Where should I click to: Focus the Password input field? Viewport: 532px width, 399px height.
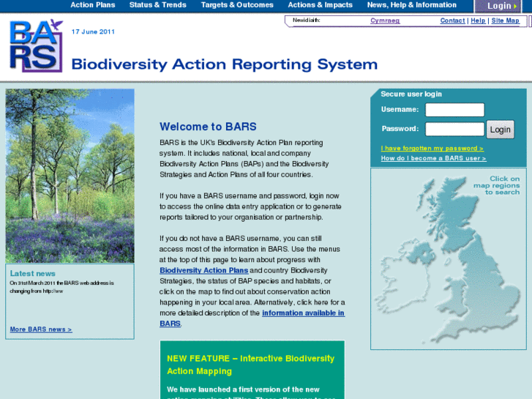click(x=454, y=129)
